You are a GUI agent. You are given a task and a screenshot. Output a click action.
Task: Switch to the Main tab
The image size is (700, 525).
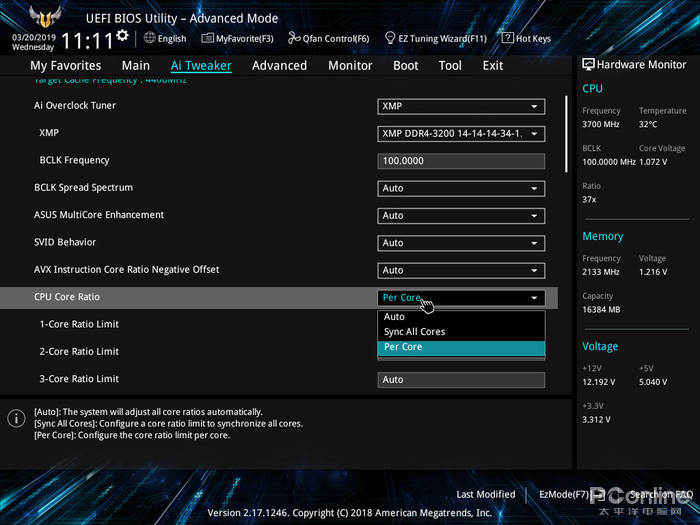tap(136, 66)
